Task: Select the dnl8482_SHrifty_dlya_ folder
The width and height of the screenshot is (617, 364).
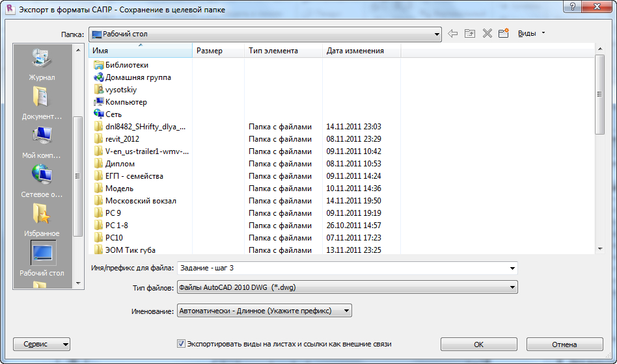Action: tap(140, 127)
